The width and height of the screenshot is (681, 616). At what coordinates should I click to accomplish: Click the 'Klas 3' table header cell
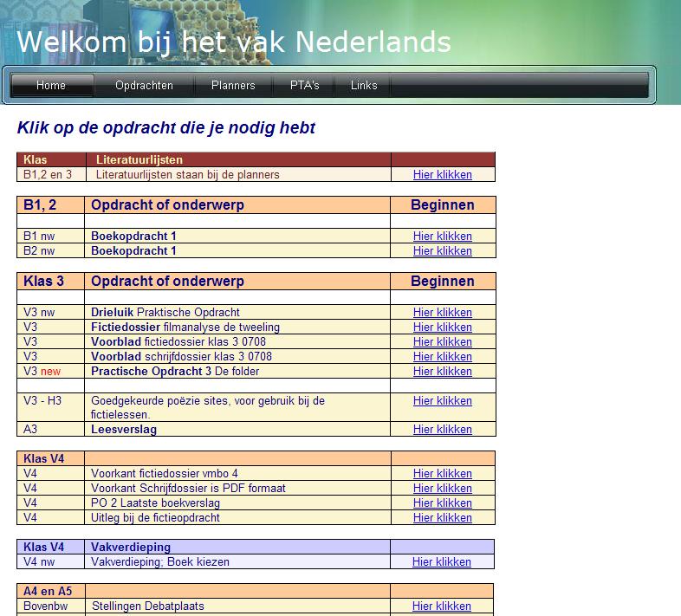(x=50, y=281)
